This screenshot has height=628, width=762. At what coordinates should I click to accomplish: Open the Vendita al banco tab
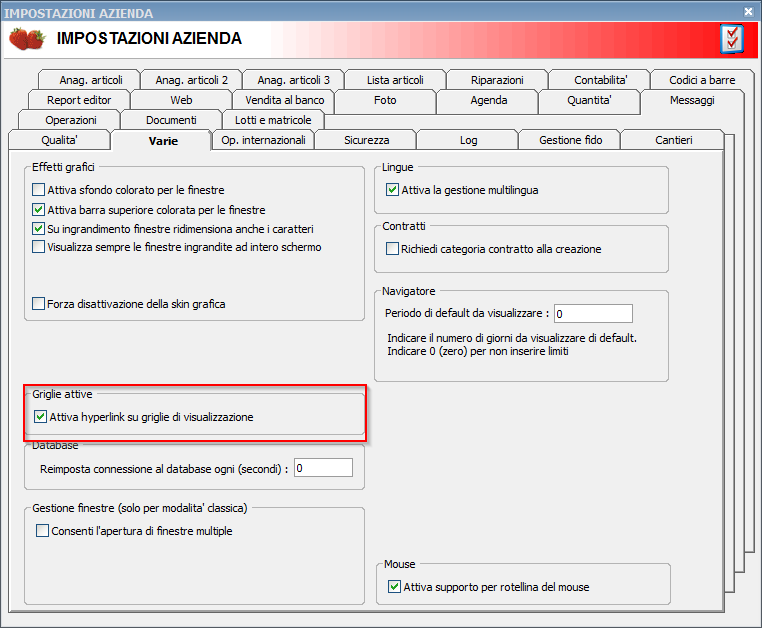[x=284, y=100]
